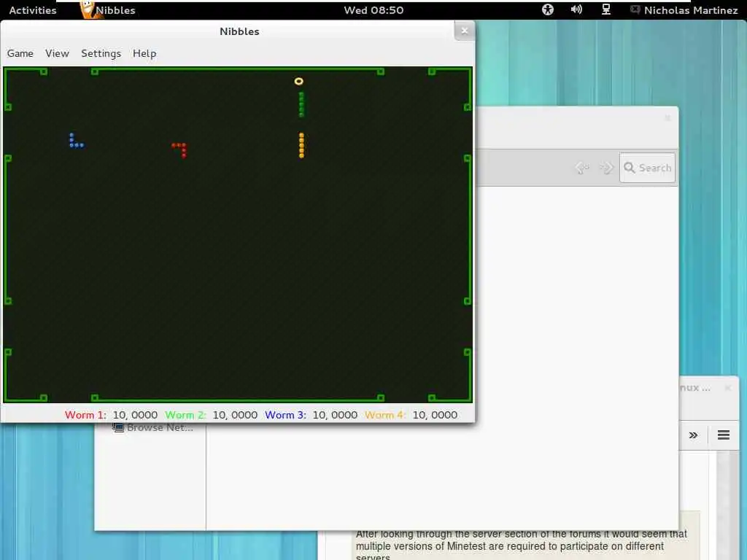Open the hamburger menu in browser window
Screen dimensions: 747x560
pyautogui.click(x=724, y=435)
